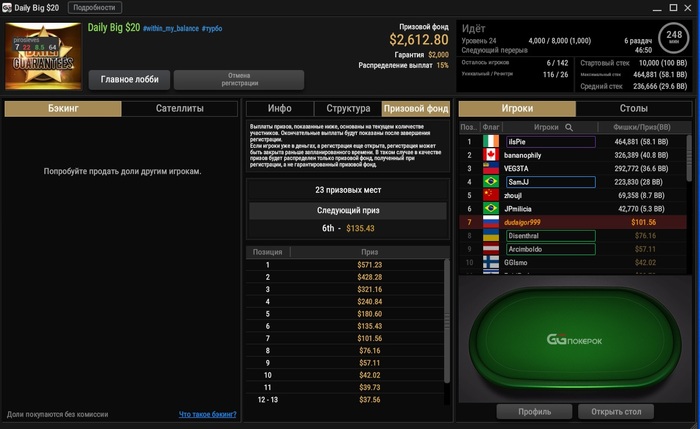Image resolution: width=700 pixels, height=429 pixels.
Task: Click the Daily Guarantees tournament star image
Action: pyautogui.click(x=43, y=56)
